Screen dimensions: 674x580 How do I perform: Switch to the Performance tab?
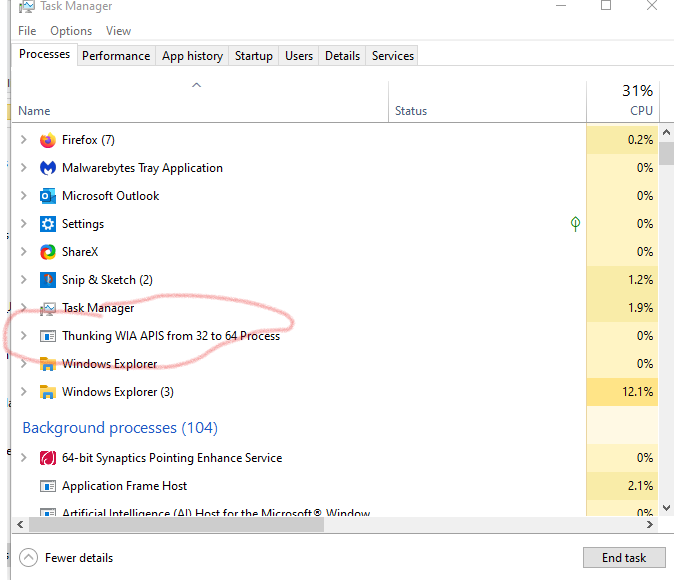tap(116, 56)
